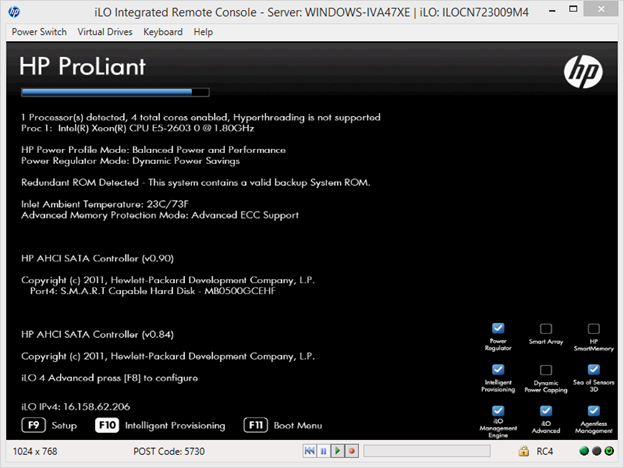Click the F9 Setup key
The image size is (624, 468).
click(33, 425)
